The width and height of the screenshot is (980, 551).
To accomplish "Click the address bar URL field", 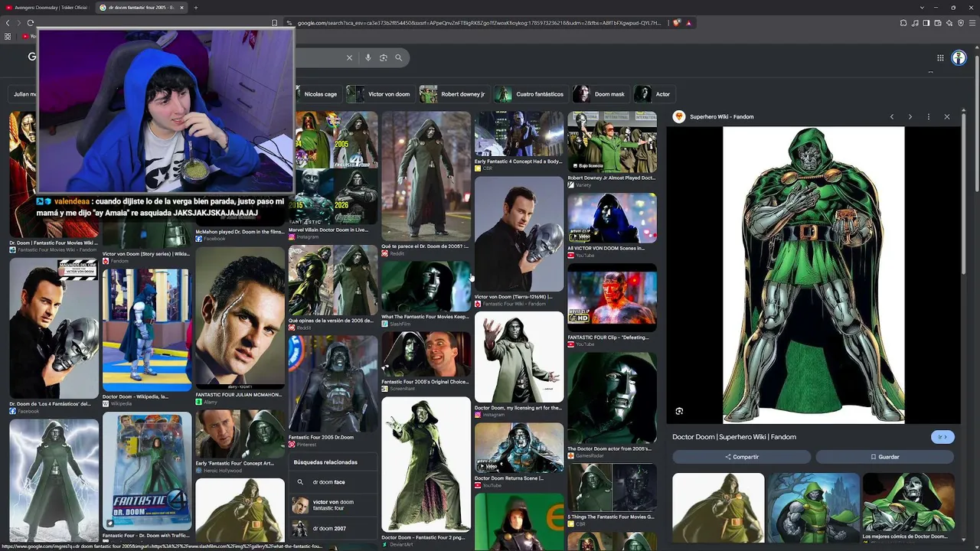I will click(x=479, y=23).
